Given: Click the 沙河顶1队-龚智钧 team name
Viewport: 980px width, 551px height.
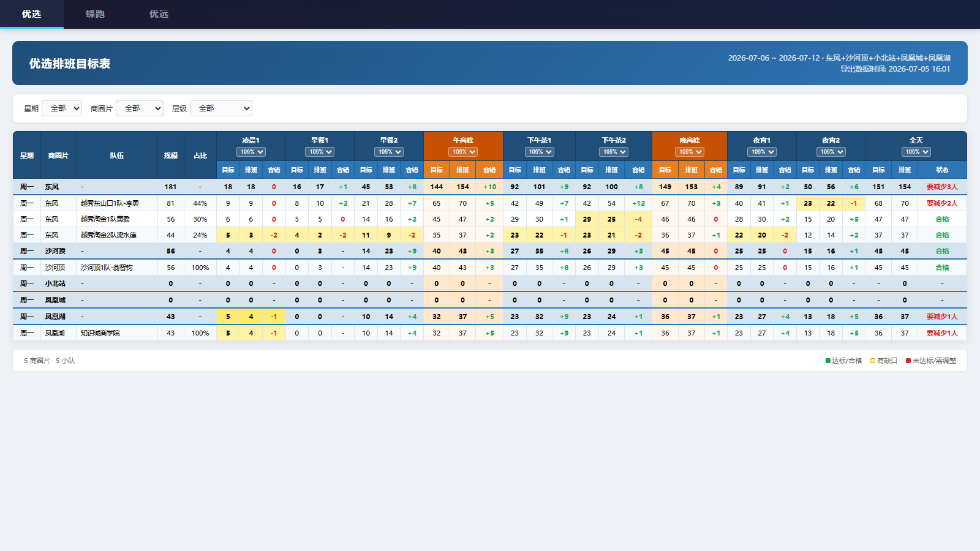Looking at the screenshot, I should 107,268.
